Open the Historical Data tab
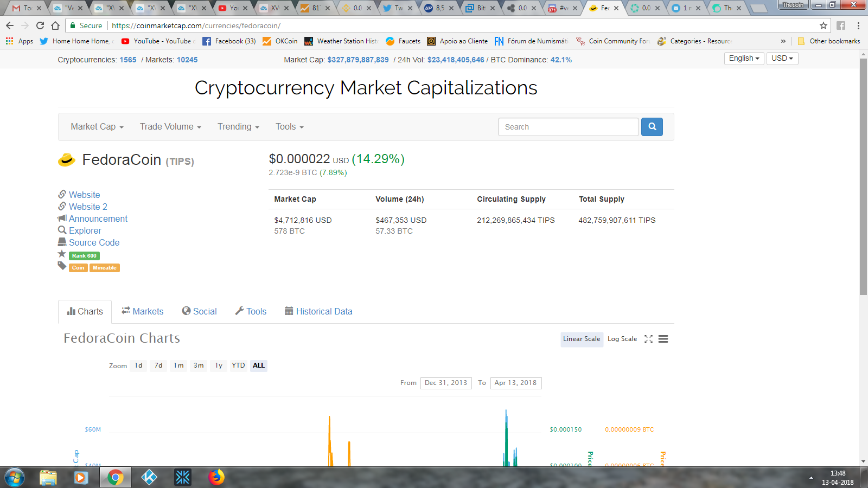This screenshot has height=488, width=868. (x=318, y=311)
